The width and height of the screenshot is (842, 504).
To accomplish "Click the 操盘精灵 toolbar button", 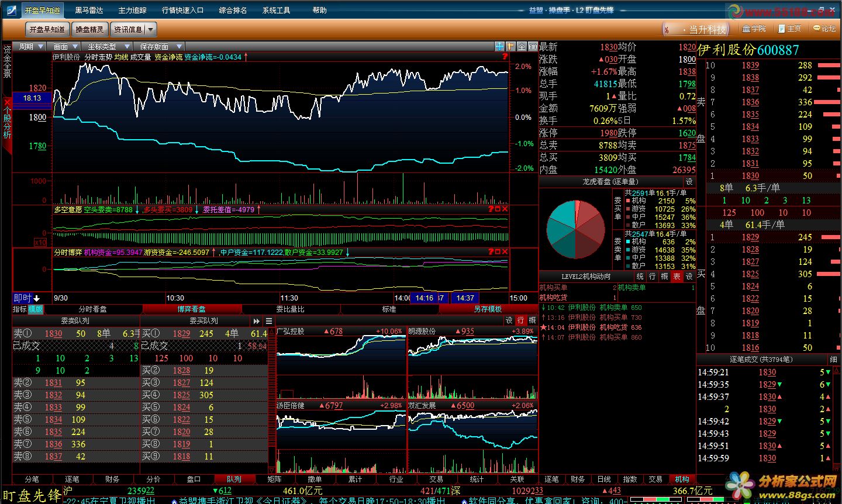I will [89, 29].
